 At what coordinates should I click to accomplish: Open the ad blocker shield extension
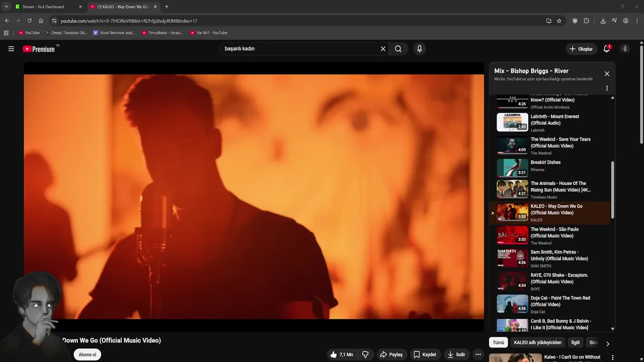click(575, 21)
